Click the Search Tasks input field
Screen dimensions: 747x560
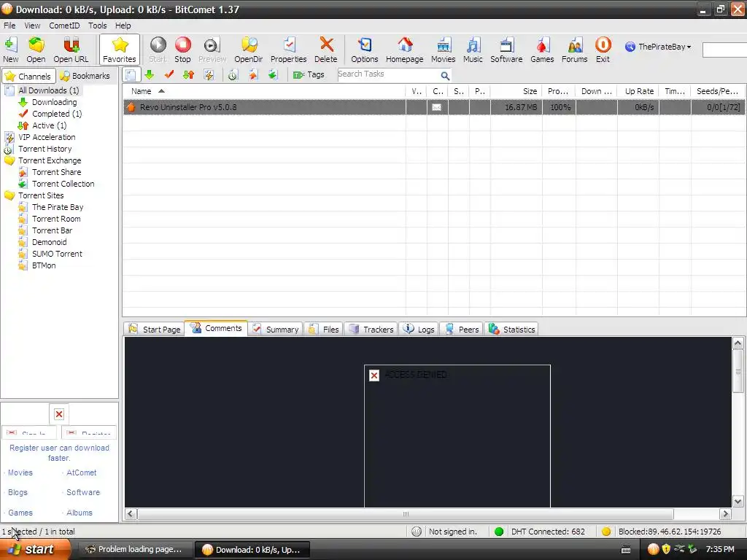pos(387,74)
